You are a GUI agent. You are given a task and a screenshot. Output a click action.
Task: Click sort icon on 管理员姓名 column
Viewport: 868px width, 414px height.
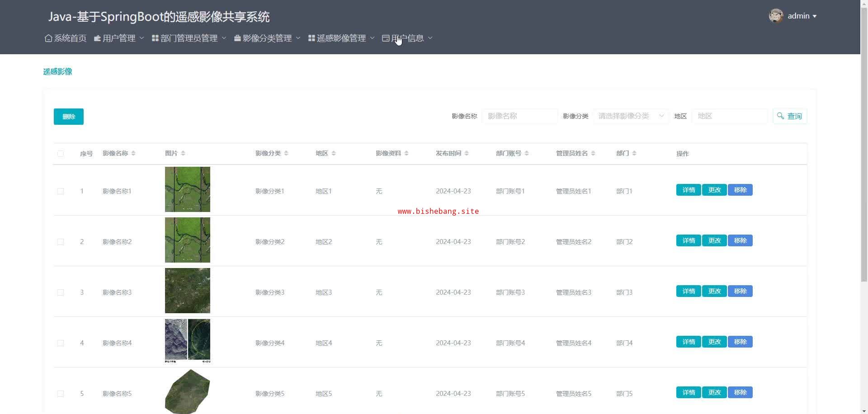pos(593,154)
